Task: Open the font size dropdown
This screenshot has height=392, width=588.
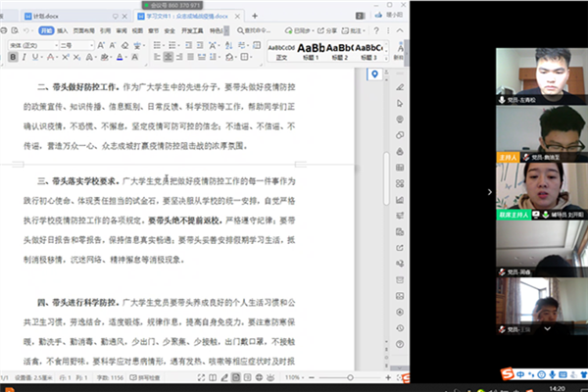Action: 91,45
